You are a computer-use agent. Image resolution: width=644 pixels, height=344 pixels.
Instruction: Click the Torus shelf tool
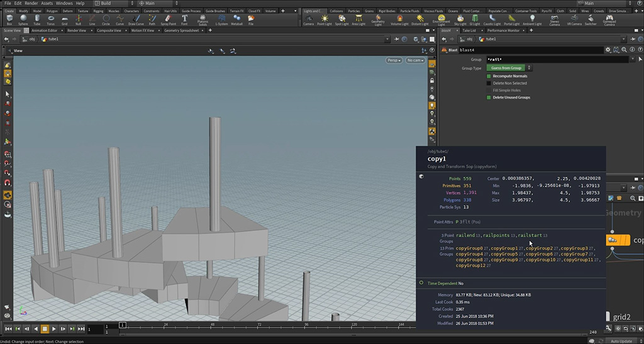(x=51, y=19)
